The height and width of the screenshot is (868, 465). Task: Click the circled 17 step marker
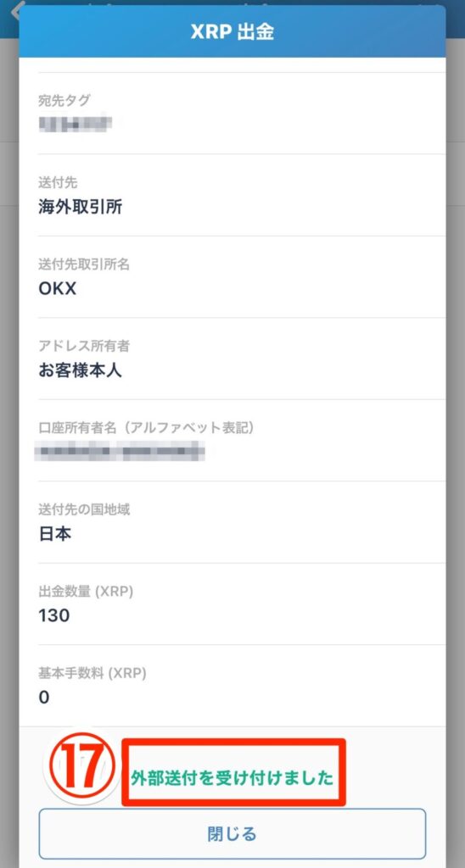(x=82, y=765)
